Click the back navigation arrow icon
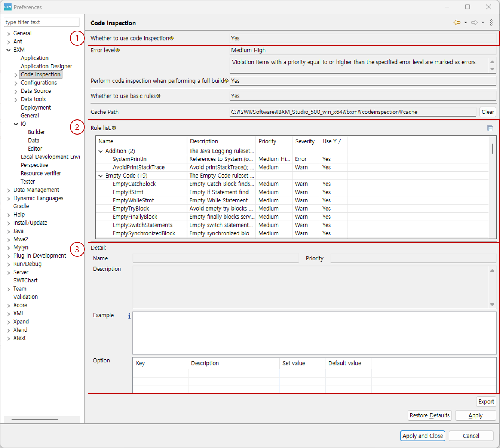Image resolution: width=500 pixels, height=448 pixels. pyautogui.click(x=457, y=23)
